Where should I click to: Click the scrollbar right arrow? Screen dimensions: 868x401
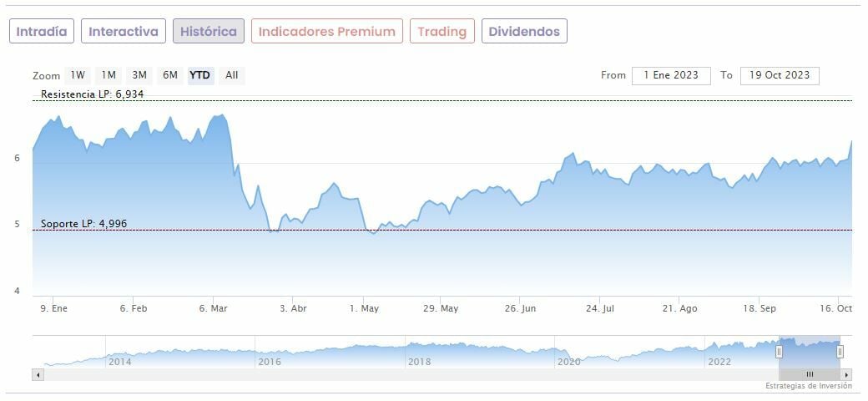click(x=847, y=374)
